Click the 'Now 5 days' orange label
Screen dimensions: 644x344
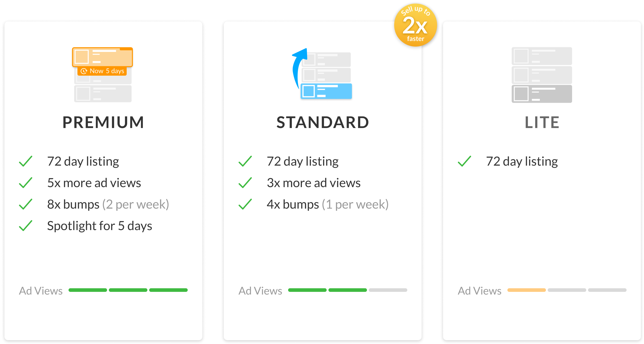point(102,71)
